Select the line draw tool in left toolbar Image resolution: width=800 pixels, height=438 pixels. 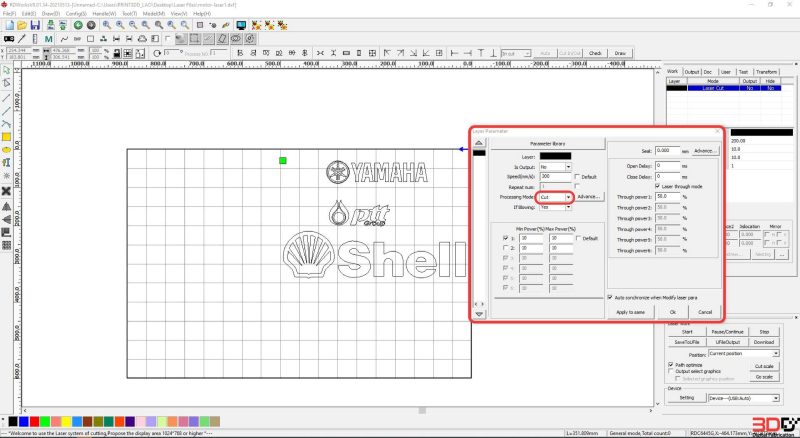(x=6, y=98)
